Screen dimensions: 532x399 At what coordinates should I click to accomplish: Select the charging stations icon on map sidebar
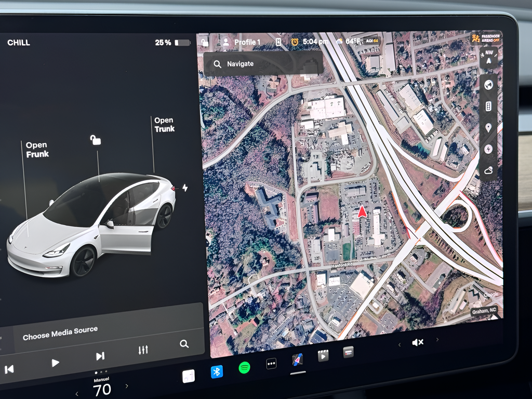tap(488, 149)
